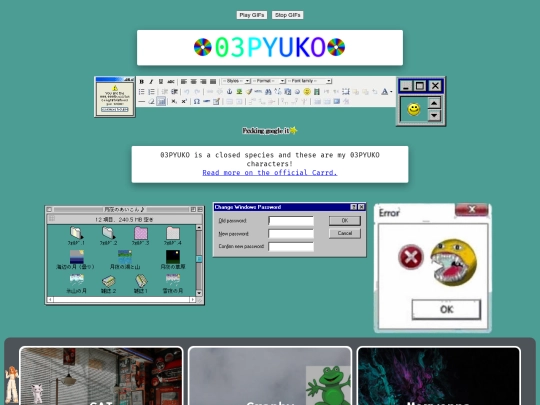Click the pink folder icon
Screen dimensions: 540x405
[x=141, y=233]
